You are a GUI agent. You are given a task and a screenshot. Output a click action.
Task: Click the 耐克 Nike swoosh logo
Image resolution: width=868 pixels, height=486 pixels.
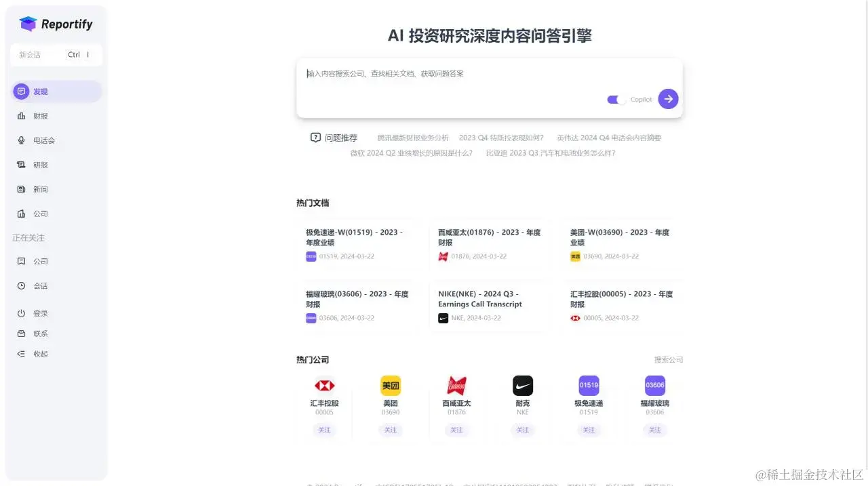click(523, 386)
